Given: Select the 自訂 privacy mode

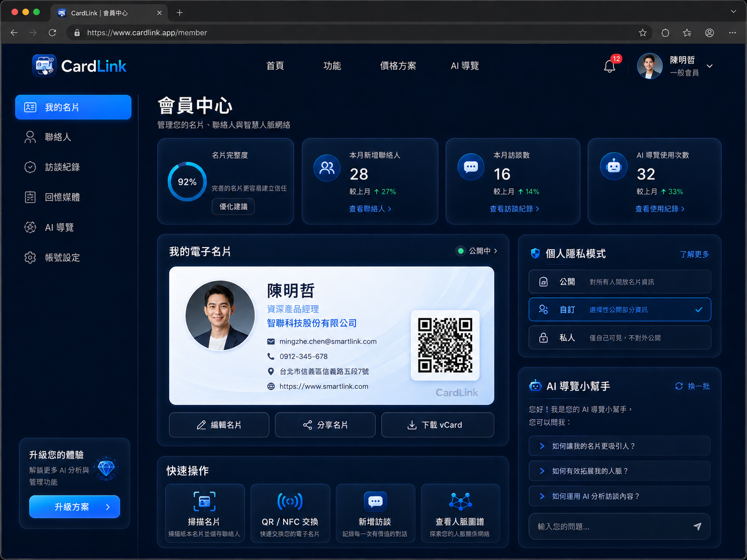Looking at the screenshot, I should coord(620,309).
